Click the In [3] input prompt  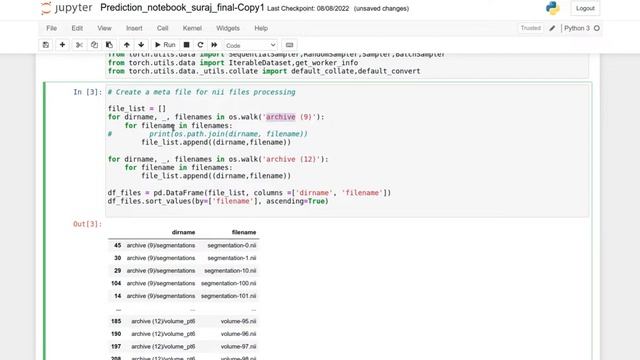pos(87,92)
